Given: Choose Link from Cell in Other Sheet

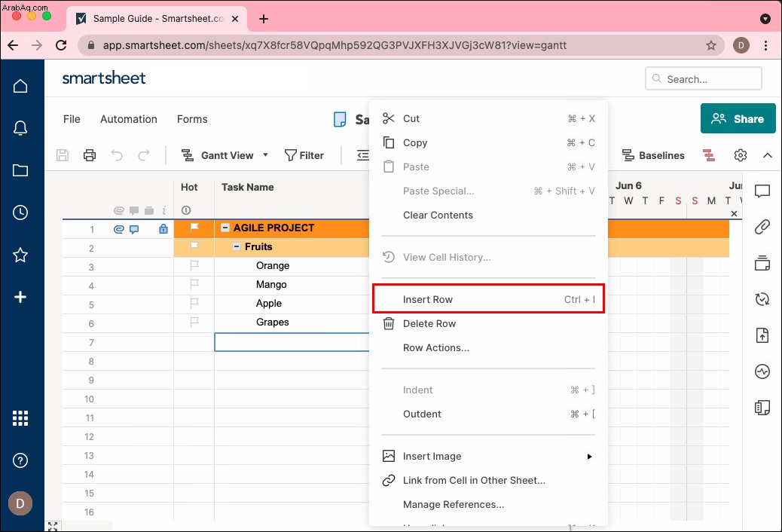Looking at the screenshot, I should 488,481.
